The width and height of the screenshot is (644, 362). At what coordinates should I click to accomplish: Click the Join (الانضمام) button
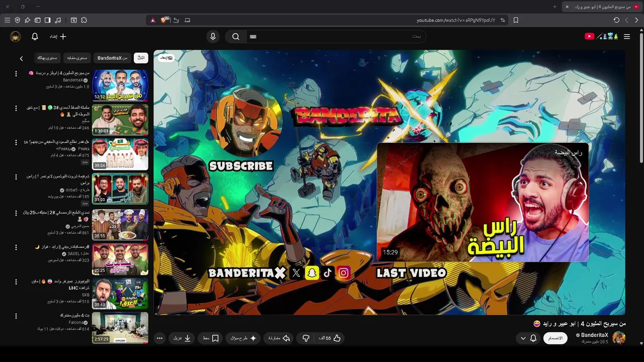pos(555,338)
